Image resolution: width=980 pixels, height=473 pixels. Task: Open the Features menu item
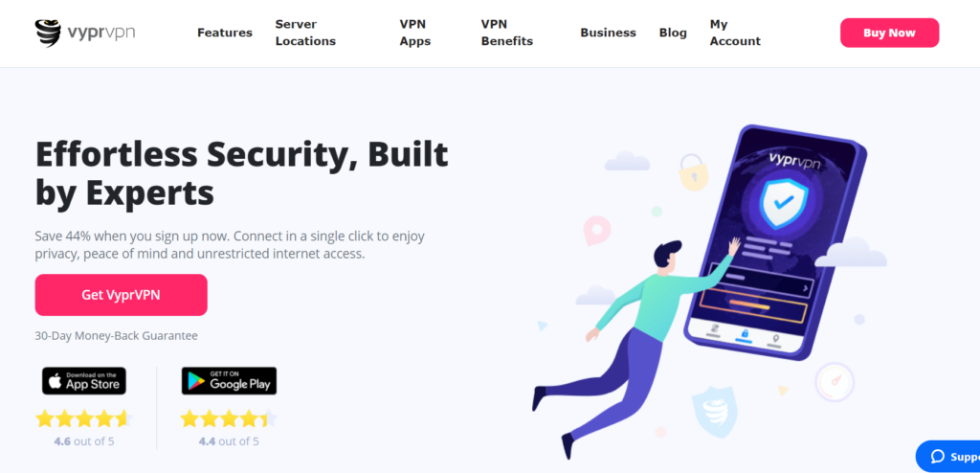pos(225,33)
